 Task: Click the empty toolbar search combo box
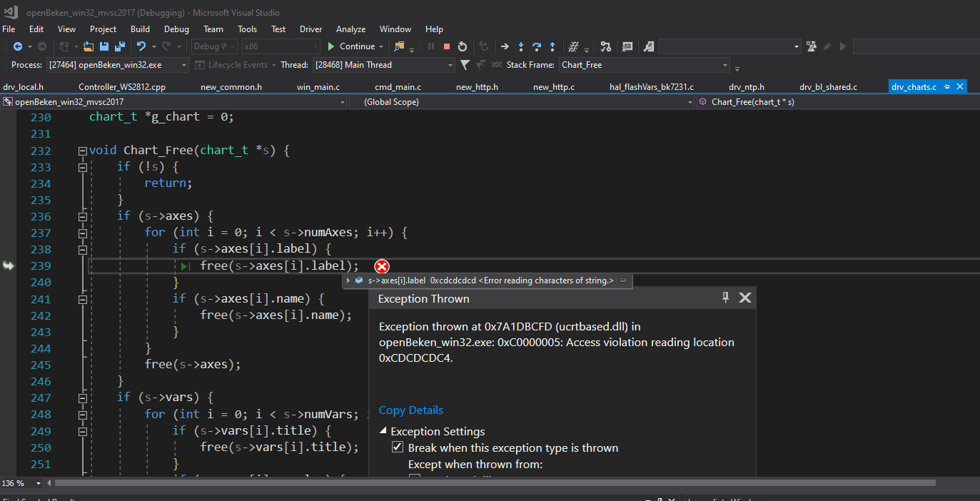click(x=730, y=46)
